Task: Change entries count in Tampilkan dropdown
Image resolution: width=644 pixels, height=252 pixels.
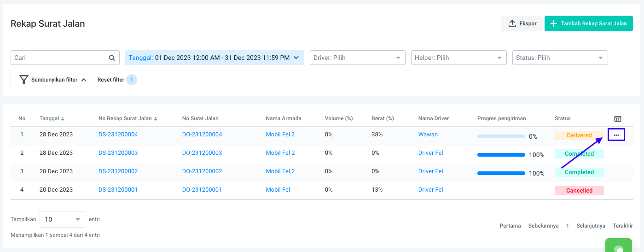Action: 62,219
